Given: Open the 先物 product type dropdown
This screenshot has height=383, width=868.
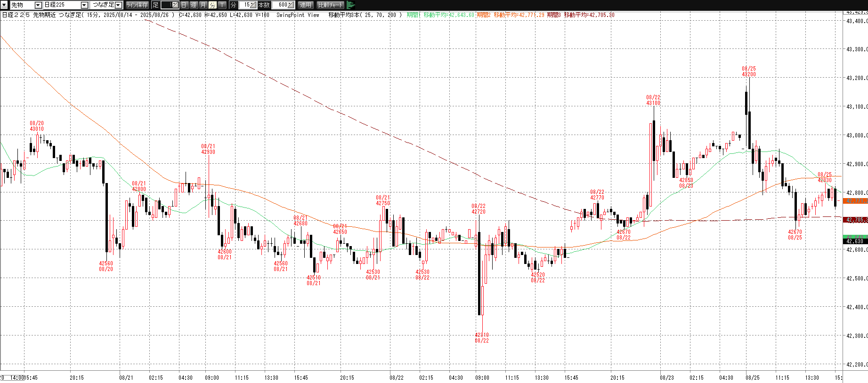Looking at the screenshot, I should tap(38, 5).
